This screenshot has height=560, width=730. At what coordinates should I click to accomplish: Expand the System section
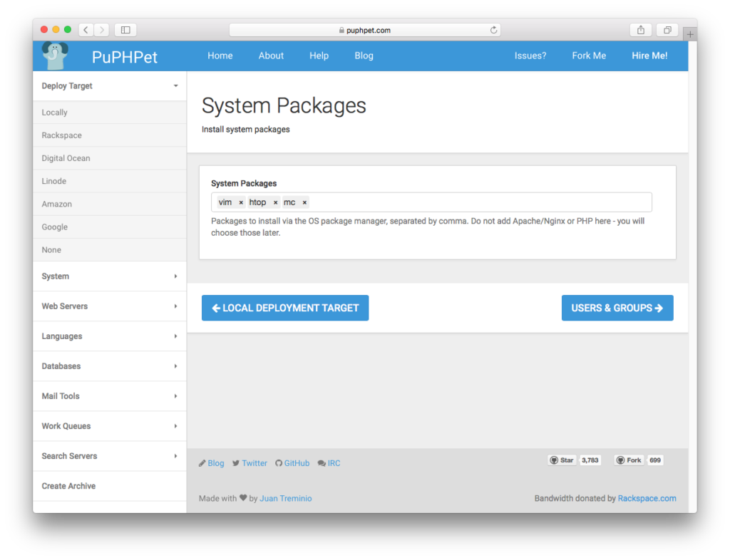pos(110,276)
